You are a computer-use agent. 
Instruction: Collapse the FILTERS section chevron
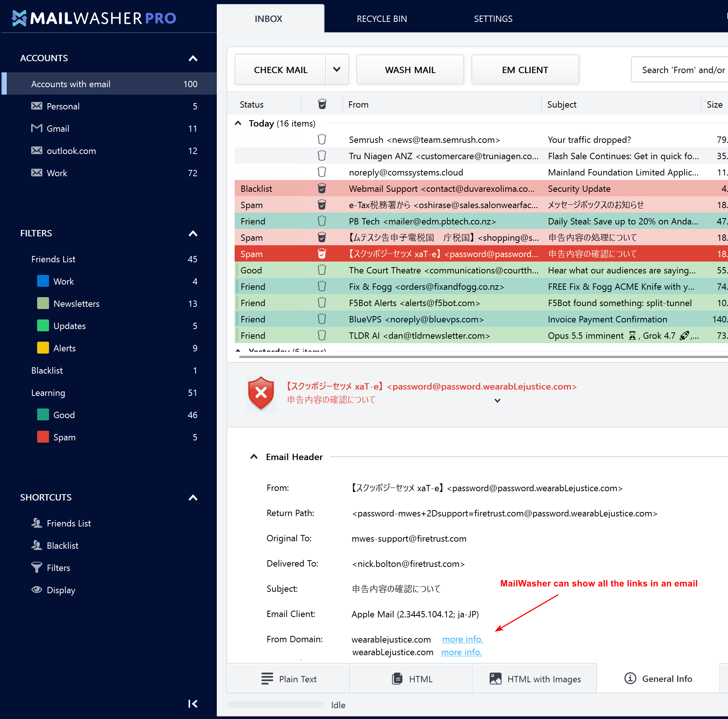pyautogui.click(x=193, y=233)
